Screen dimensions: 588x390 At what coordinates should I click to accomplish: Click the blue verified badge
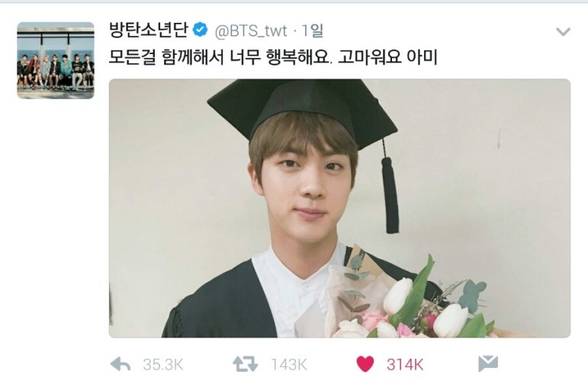click(x=201, y=30)
